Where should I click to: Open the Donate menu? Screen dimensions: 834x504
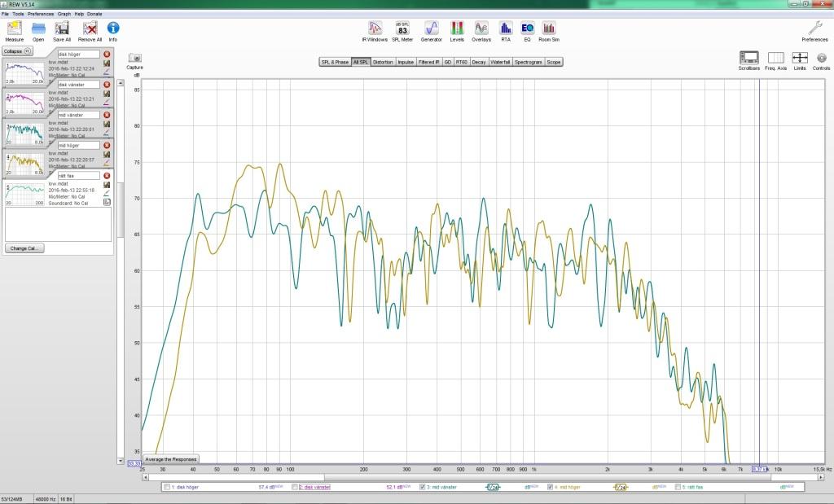94,14
